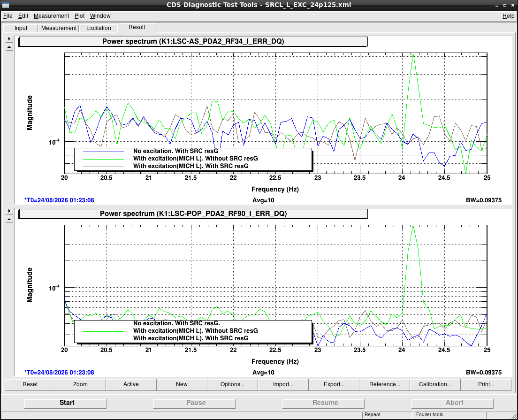Open the Plot menu
This screenshot has height=420, width=518.
[x=79, y=16]
